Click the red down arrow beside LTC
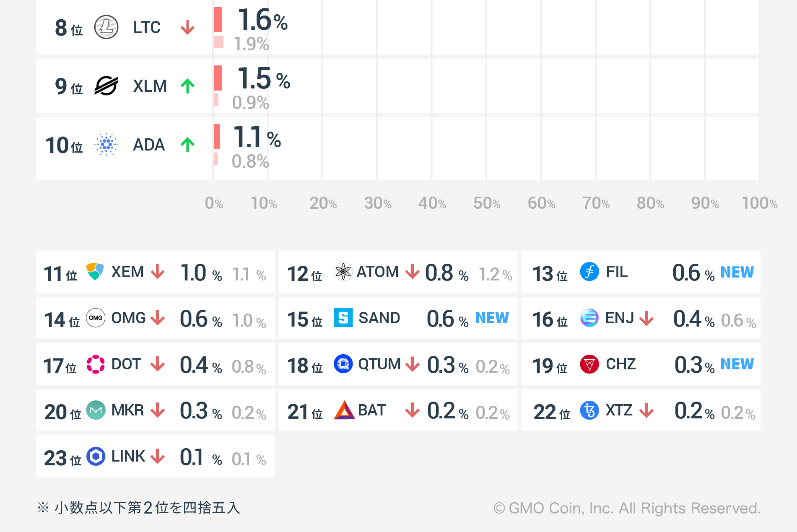 tap(187, 28)
